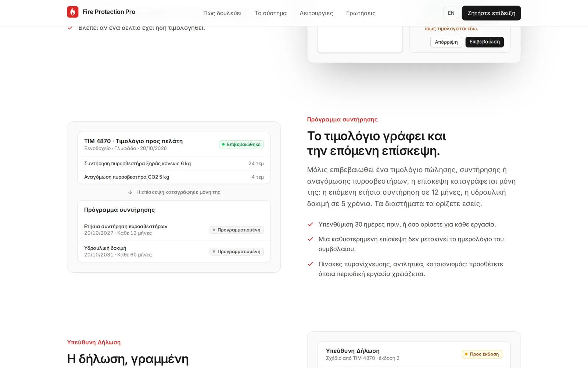Viewport: 588px width, 368px height.
Task: Open the Το σύστημα nav link
Action: [270, 13]
